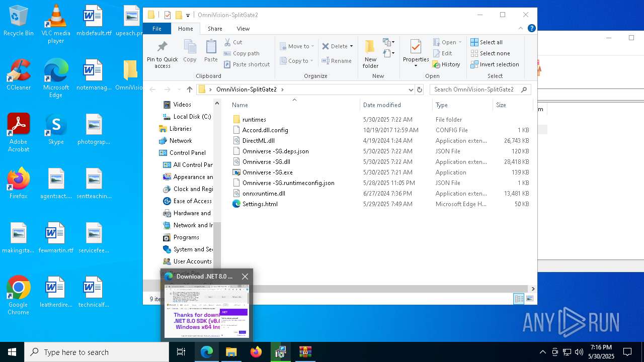644x362 pixels.
Task: Switch to large icons view
Action: [x=529, y=299]
